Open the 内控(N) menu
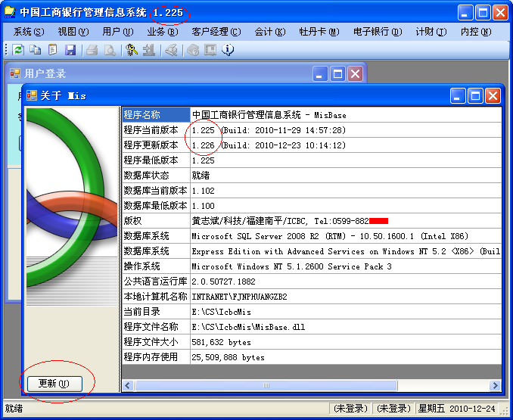 pyautogui.click(x=476, y=32)
